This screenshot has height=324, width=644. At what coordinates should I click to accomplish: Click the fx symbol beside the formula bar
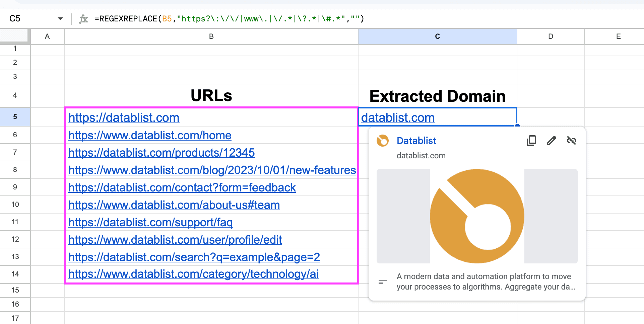tap(84, 19)
